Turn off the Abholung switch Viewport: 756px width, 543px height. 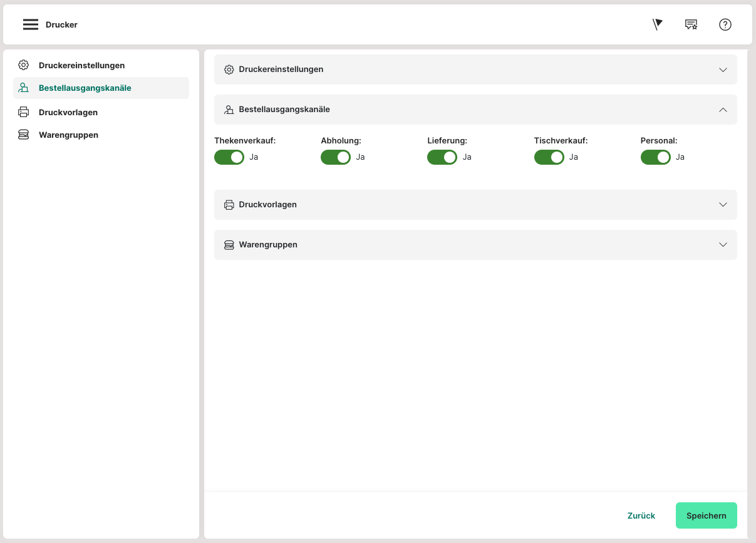[x=336, y=157]
